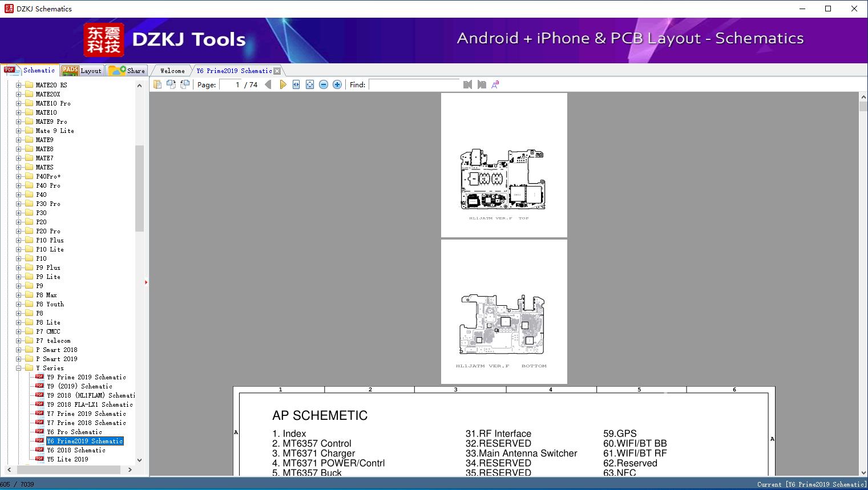This screenshot has height=490, width=868.
Task: Click the next page arrow
Action: (282, 84)
